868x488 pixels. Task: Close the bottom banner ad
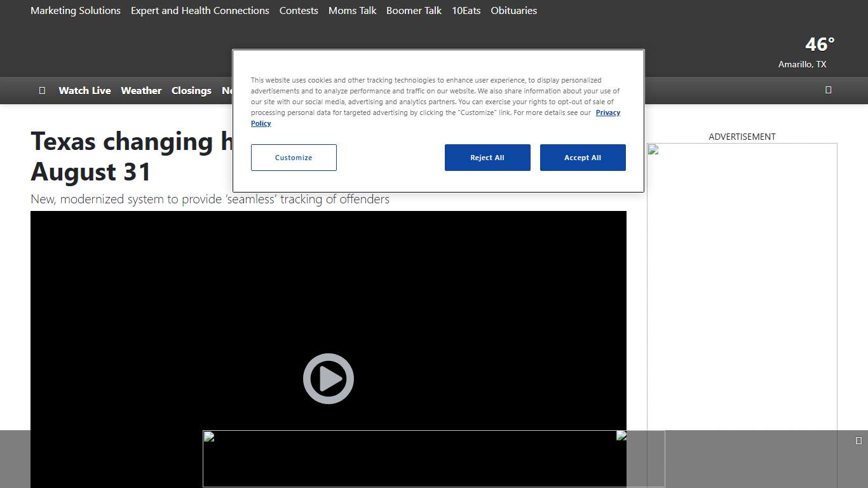[858, 440]
